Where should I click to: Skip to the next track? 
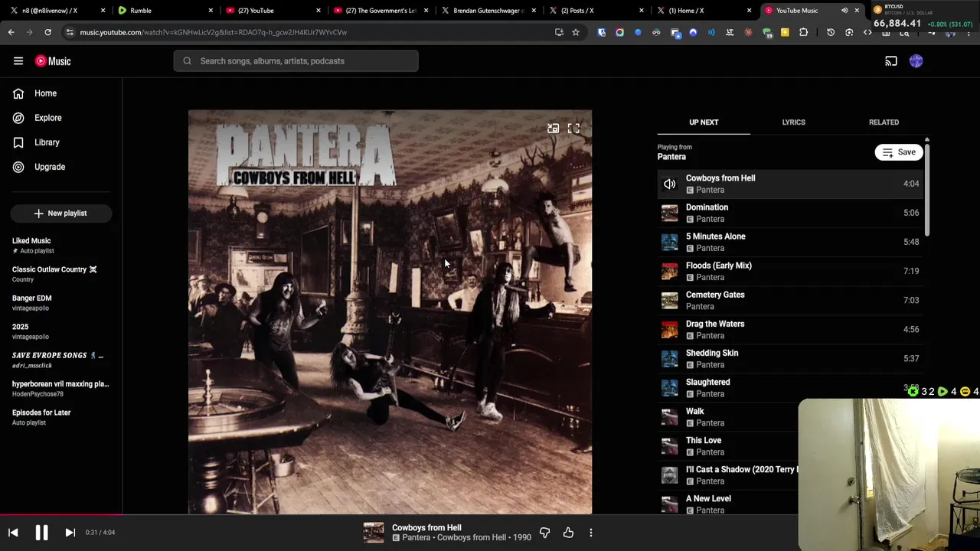(70, 533)
